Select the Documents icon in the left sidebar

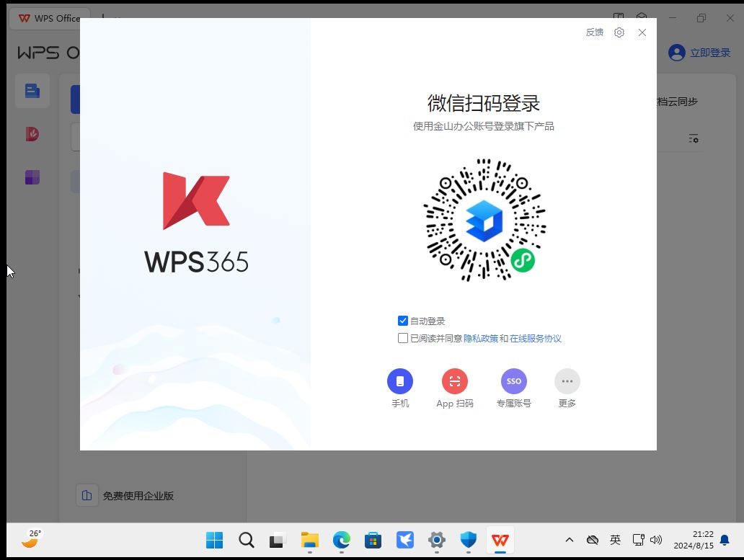(x=32, y=91)
